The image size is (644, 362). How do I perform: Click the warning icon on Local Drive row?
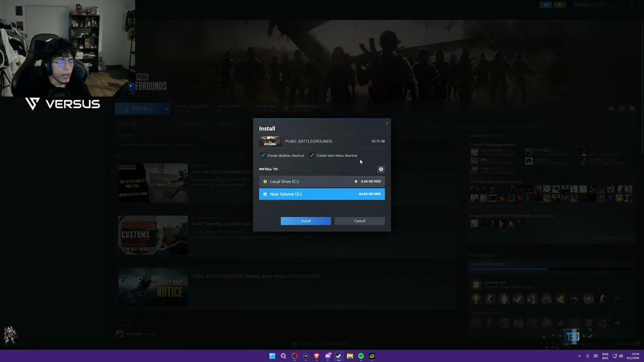(x=265, y=182)
